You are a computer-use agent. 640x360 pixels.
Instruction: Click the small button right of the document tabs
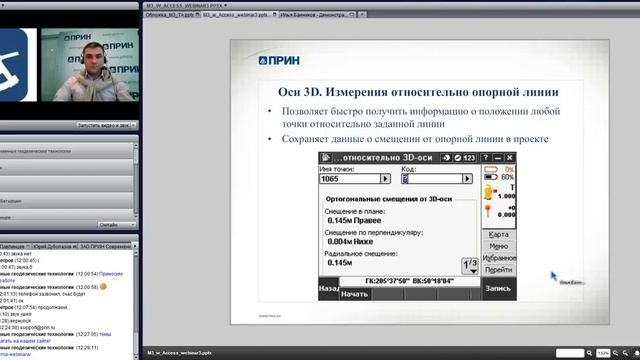pyautogui.click(x=362, y=14)
